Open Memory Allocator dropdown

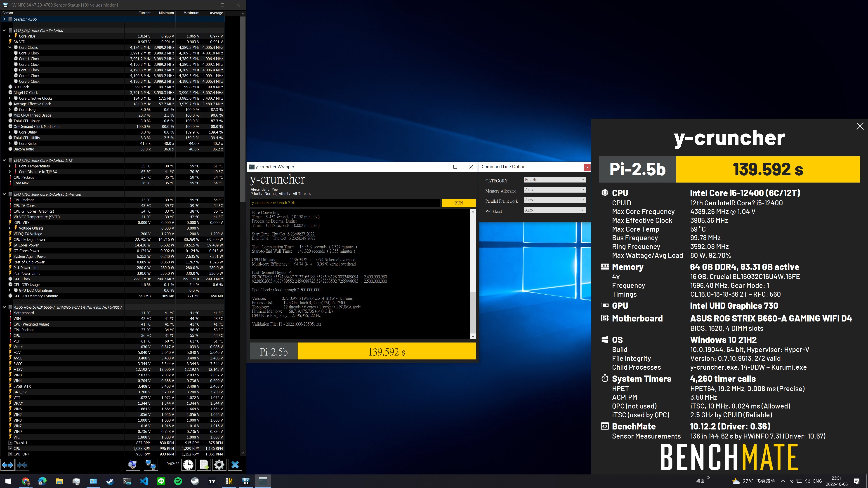(x=555, y=190)
